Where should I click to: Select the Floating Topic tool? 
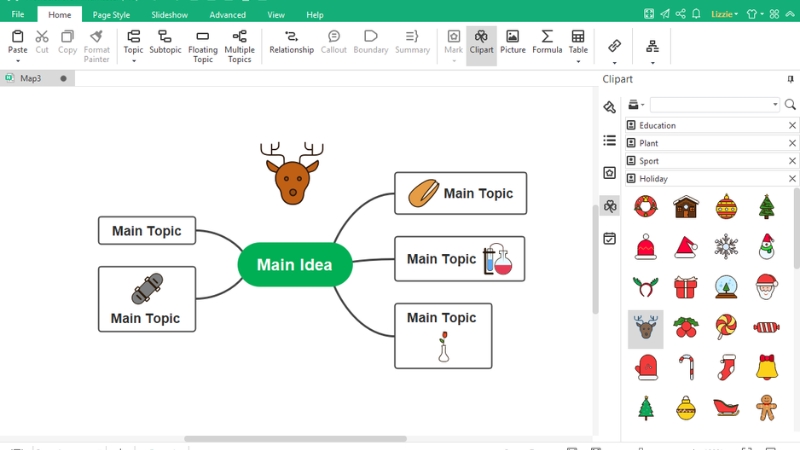(x=203, y=45)
